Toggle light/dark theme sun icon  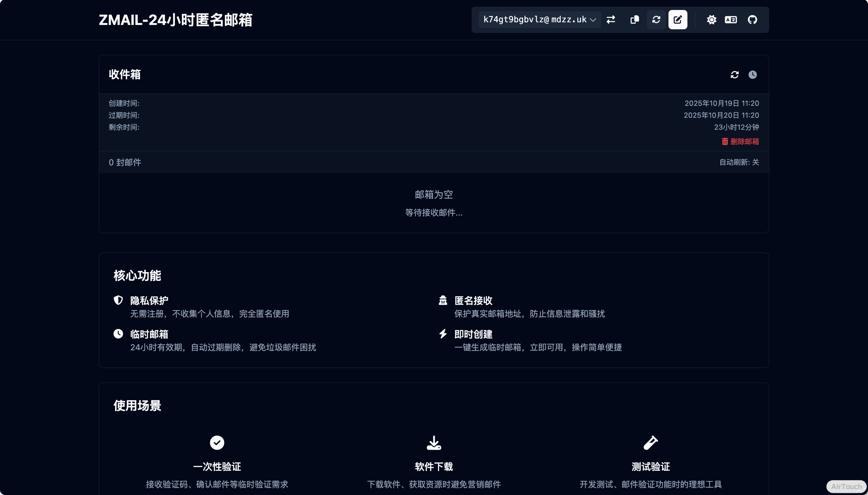(x=711, y=20)
